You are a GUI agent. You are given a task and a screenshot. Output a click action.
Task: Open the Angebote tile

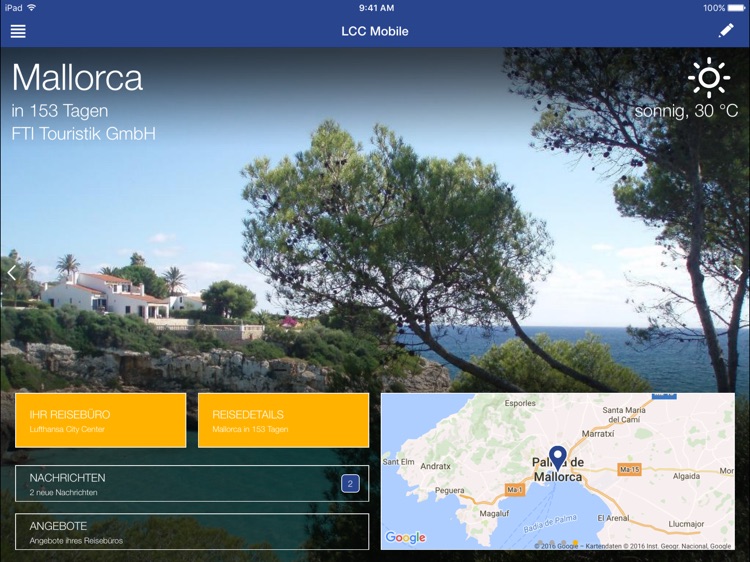[192, 531]
